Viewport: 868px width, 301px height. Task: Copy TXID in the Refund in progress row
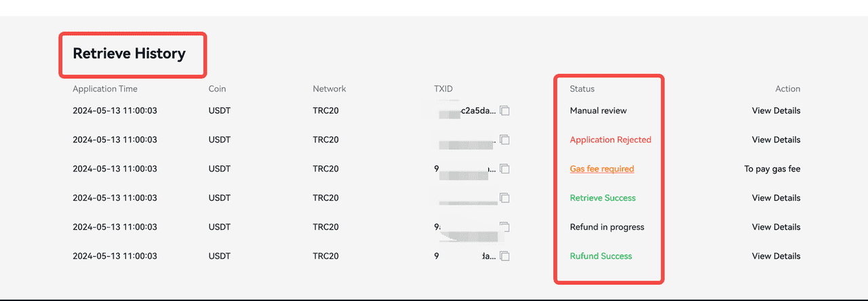point(505,227)
